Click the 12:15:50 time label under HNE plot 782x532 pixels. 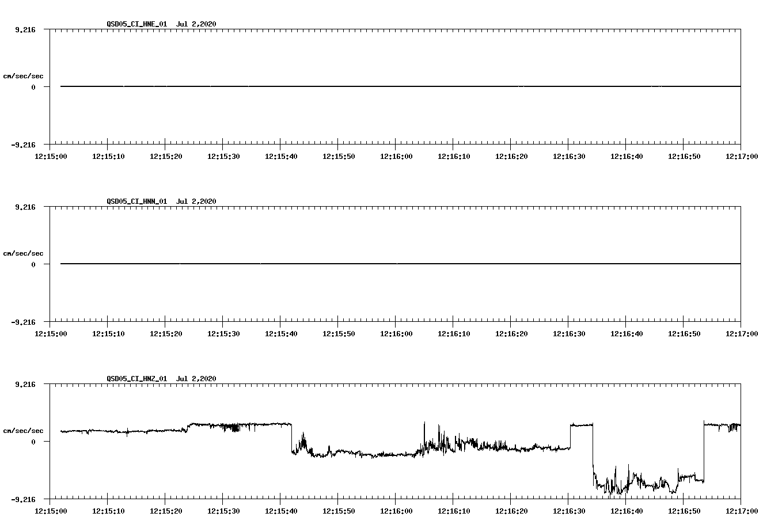coord(339,156)
